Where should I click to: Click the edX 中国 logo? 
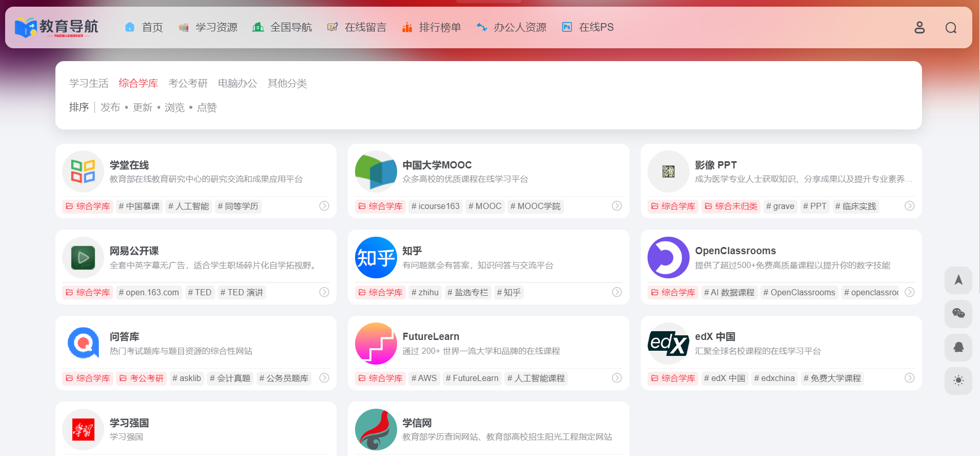(669, 344)
